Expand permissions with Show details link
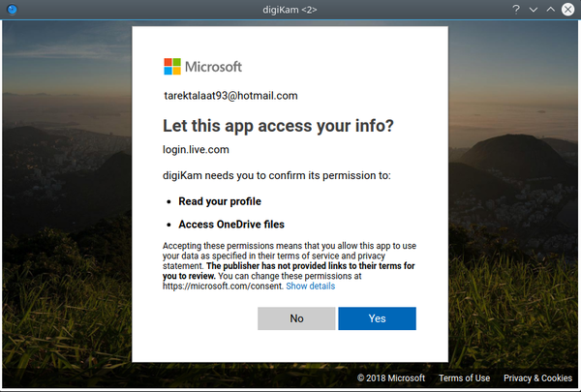Image resolution: width=581 pixels, height=392 pixels. click(x=310, y=286)
